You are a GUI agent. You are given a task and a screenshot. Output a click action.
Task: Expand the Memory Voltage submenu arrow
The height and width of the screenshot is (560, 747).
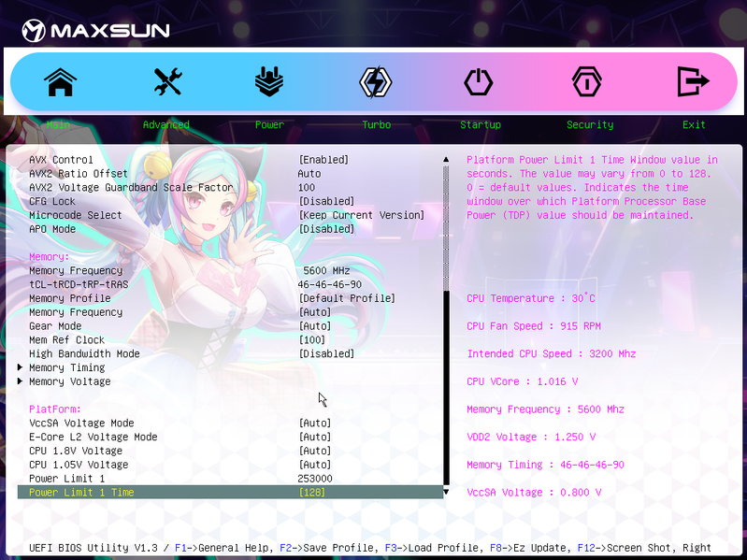click(x=20, y=381)
